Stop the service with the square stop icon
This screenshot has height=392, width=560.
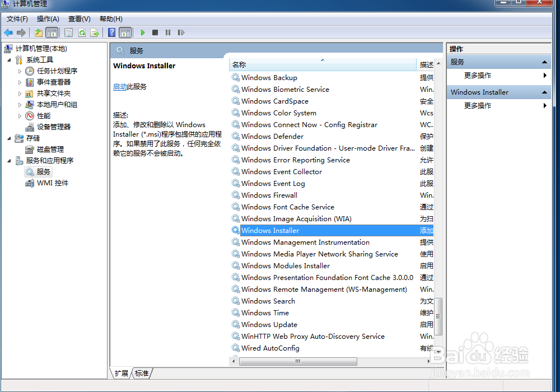[x=155, y=33]
